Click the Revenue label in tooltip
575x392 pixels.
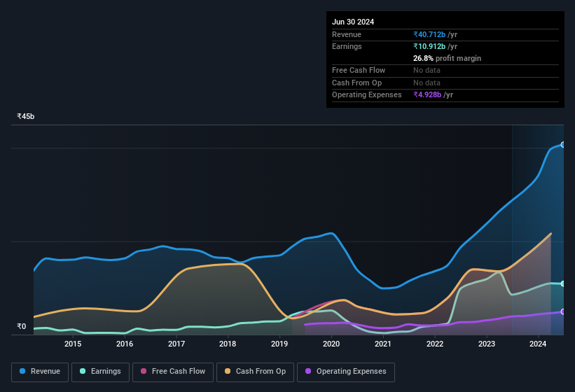point(347,34)
